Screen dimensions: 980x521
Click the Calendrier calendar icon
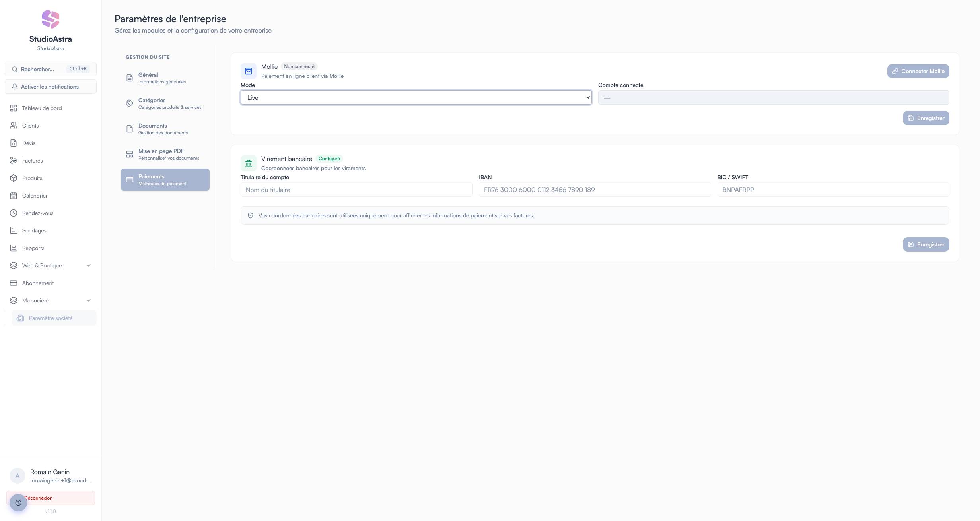pyautogui.click(x=14, y=196)
